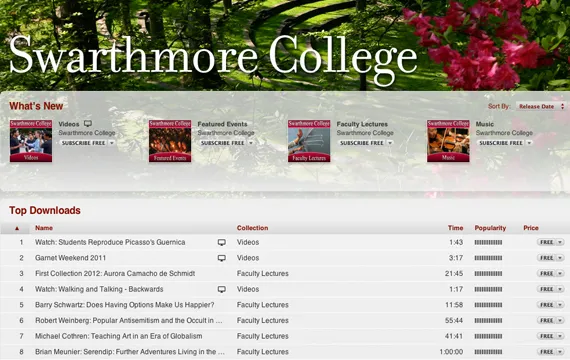Expand arrow beside Music Subscribe Free button
Screen dimensions: 570x360
529,143
